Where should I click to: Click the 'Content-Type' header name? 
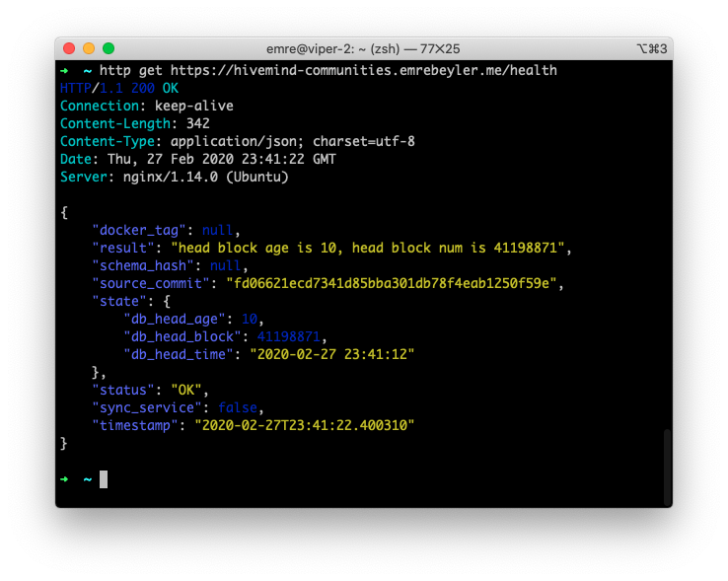108,141
